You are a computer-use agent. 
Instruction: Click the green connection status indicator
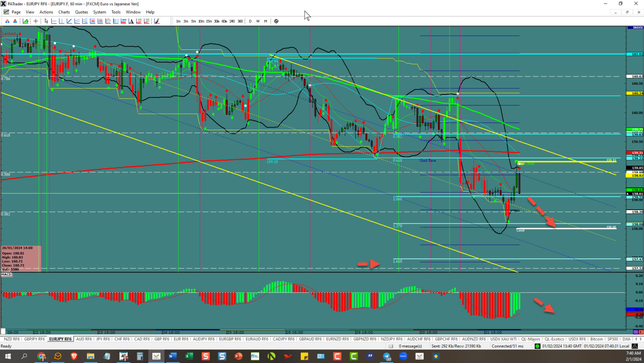(x=537, y=346)
